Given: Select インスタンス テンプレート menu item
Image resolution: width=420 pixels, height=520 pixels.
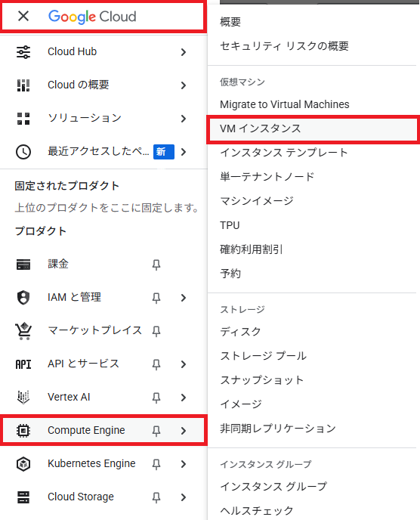Looking at the screenshot, I should click(x=284, y=153).
